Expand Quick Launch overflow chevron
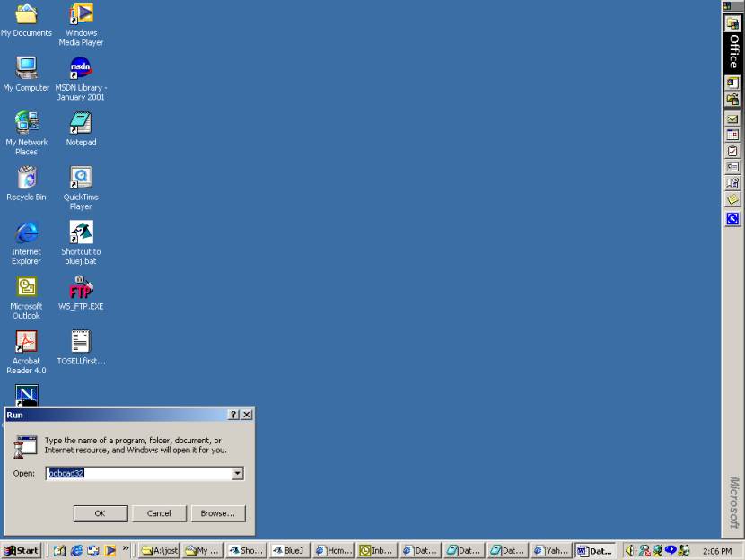 (126, 548)
